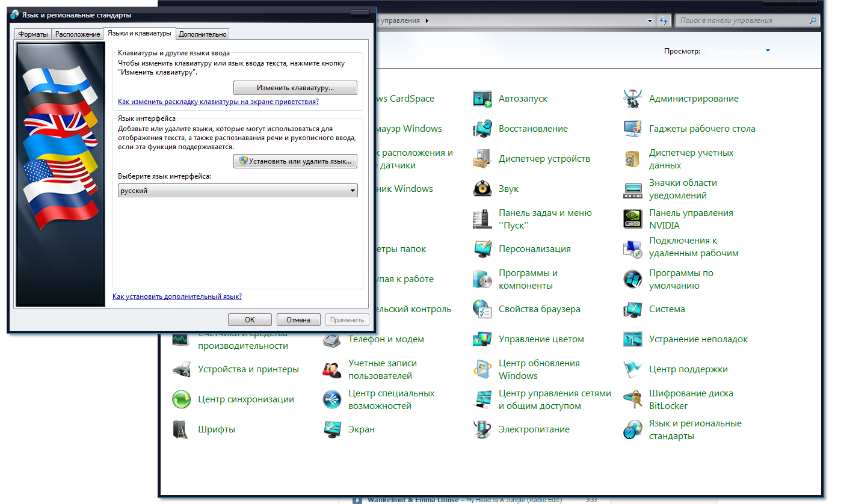The image size is (841, 504).
Task: Click the управления breadcrumb in address bar
Action: point(399,20)
